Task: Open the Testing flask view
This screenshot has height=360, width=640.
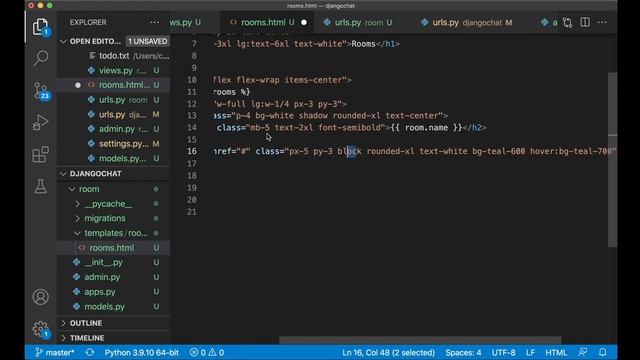Action: coord(40,186)
